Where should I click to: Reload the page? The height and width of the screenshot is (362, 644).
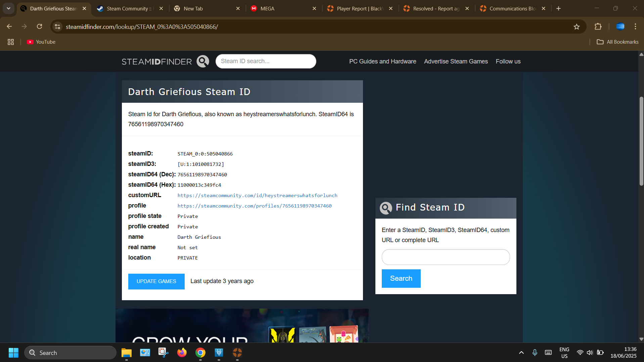pyautogui.click(x=39, y=27)
